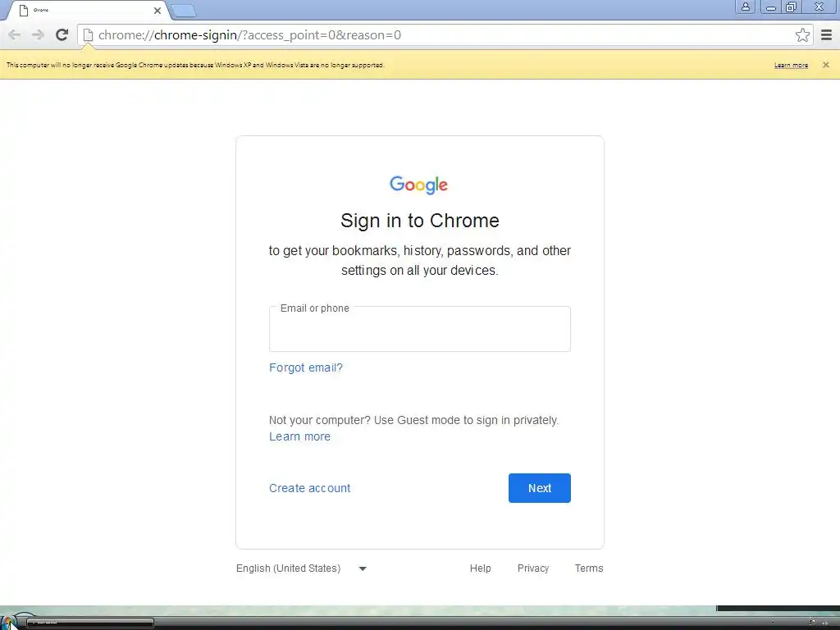Open the Privacy link in the footer

[533, 568]
